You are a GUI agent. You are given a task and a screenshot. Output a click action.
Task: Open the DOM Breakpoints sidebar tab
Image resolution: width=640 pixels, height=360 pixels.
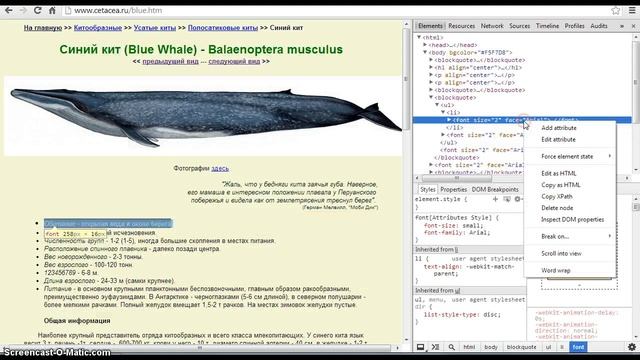point(495,189)
